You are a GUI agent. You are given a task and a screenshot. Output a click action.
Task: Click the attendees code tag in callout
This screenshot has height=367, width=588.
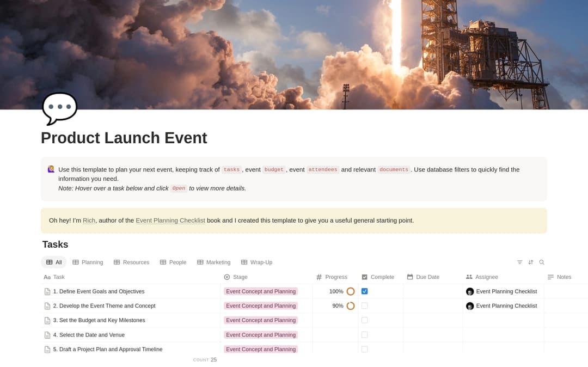[x=322, y=169]
